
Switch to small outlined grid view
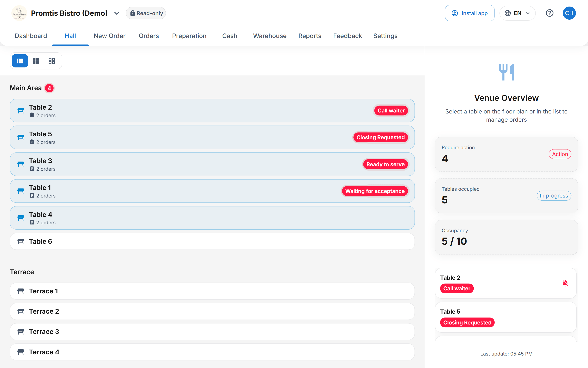52,61
